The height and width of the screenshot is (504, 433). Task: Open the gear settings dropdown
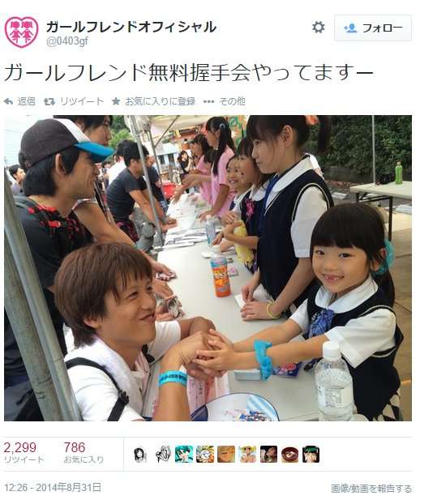pos(318,28)
